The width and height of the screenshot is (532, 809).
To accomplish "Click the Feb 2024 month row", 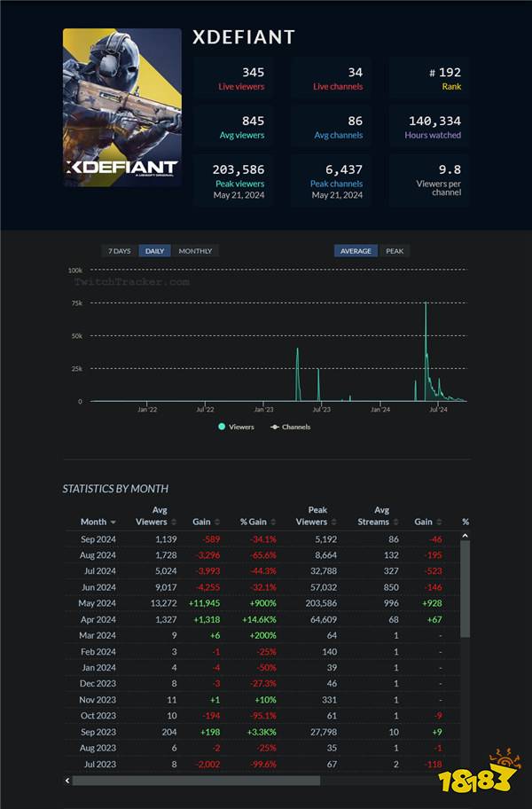I will click(262, 652).
